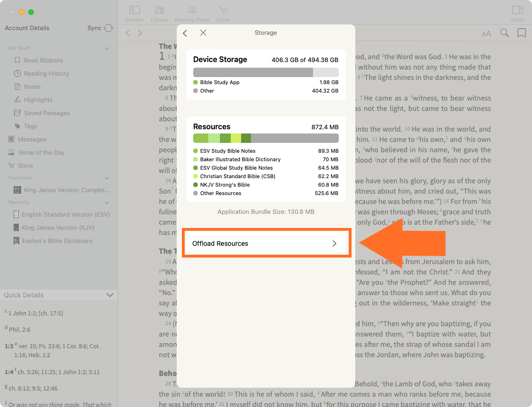Open the Study panel icon

pos(517,13)
